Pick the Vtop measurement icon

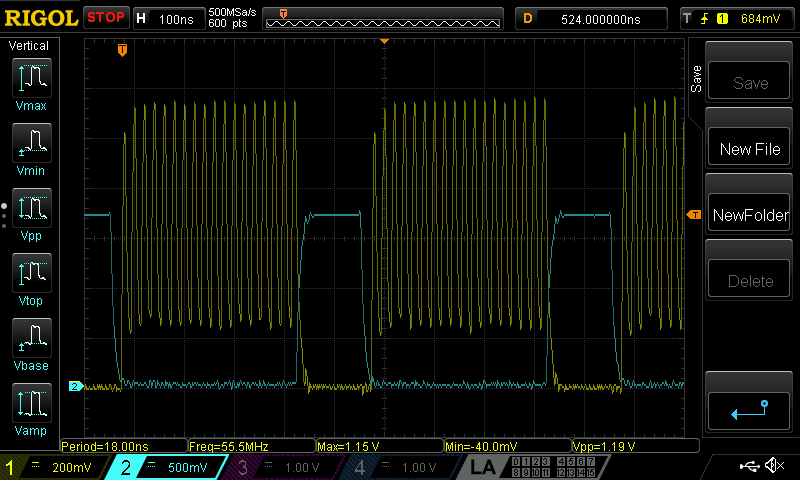tap(31, 279)
